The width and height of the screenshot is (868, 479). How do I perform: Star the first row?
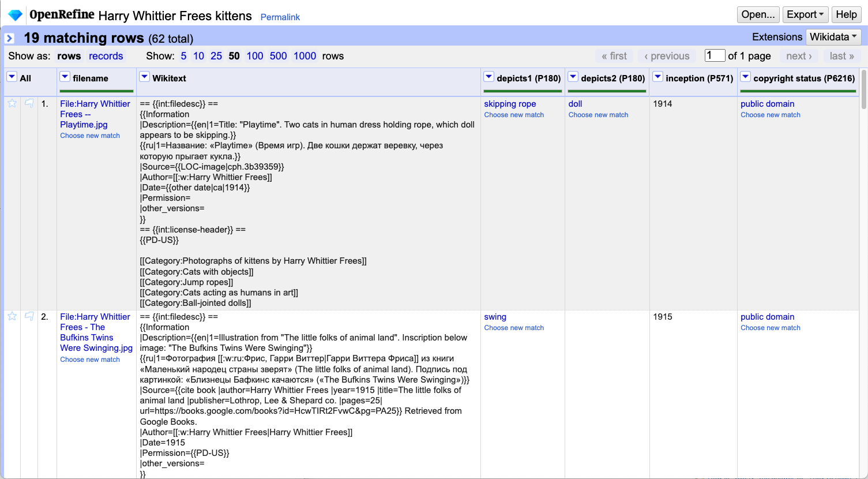tap(12, 103)
